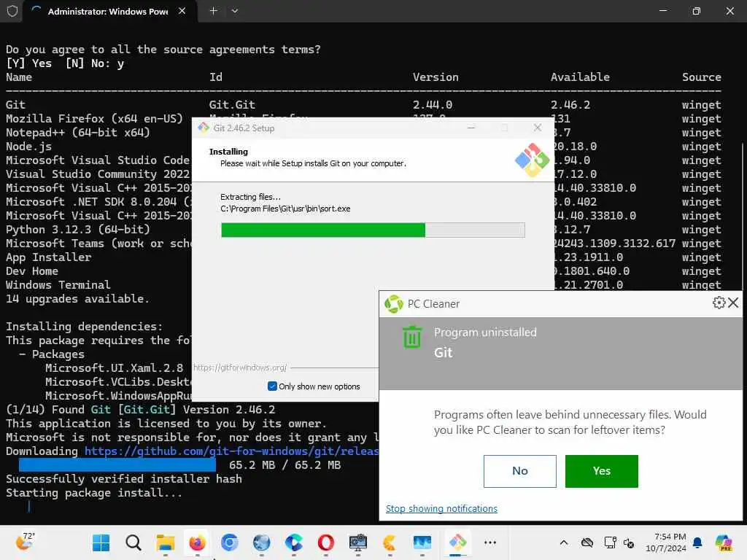
Task: Click 'Program uninstalled' heading in PC Cleaner
Action: (x=485, y=332)
